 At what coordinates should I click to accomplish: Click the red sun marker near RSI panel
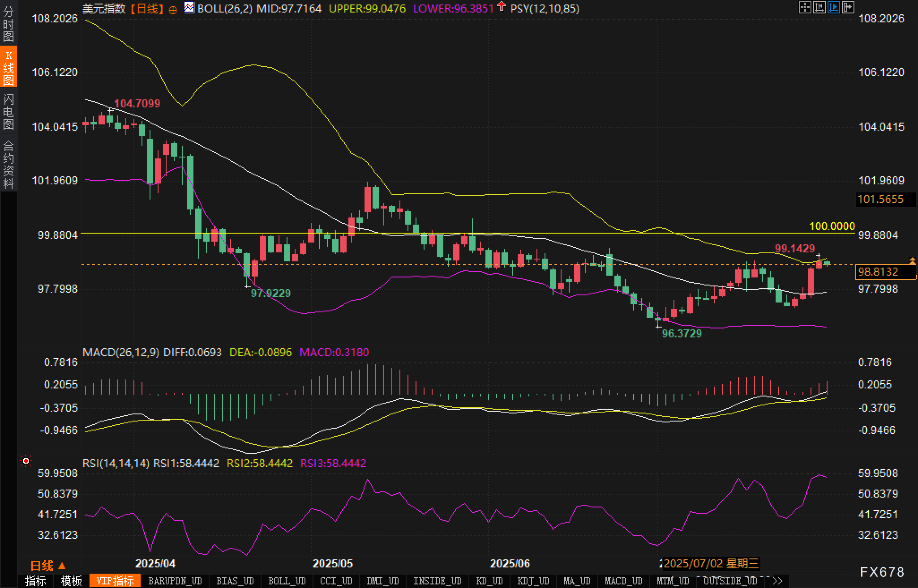click(x=26, y=461)
